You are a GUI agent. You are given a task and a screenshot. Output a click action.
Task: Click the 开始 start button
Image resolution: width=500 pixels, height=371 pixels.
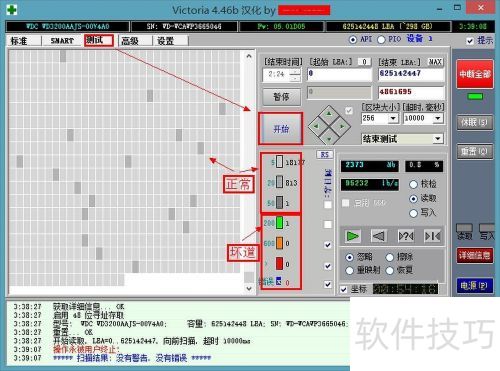click(281, 129)
